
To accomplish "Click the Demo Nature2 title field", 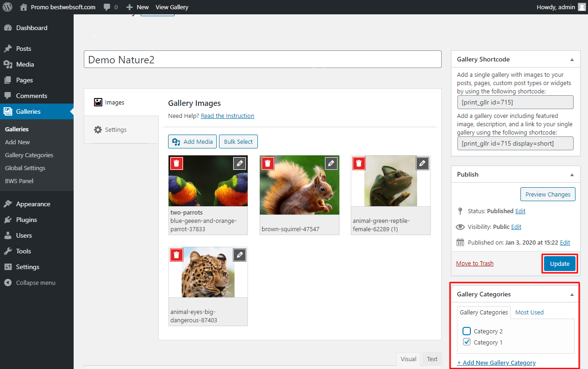I will (263, 60).
